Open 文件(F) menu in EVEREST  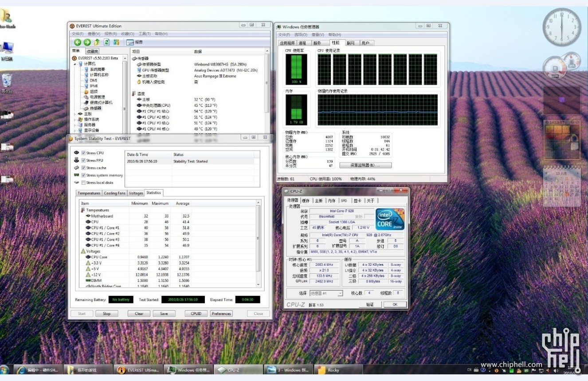pyautogui.click(x=78, y=34)
